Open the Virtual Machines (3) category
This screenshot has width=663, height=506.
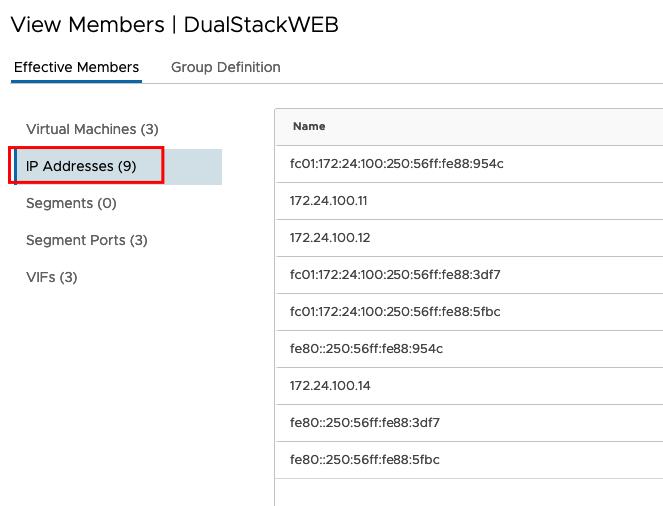click(x=92, y=129)
